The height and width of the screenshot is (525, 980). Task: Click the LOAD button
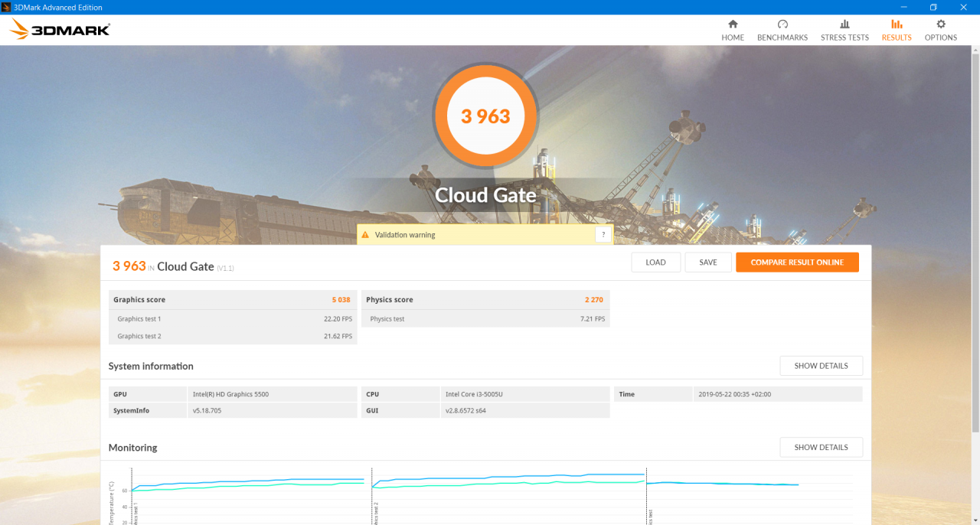pos(656,262)
